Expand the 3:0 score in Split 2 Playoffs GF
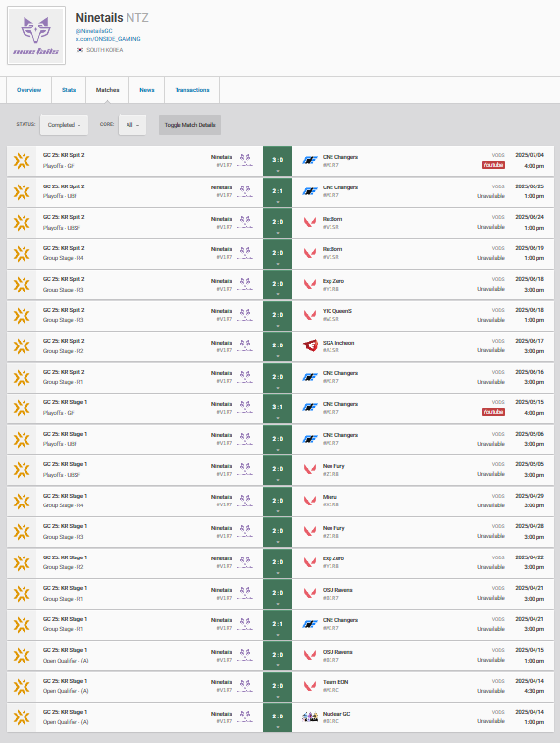Viewport: 560px width, 743px height. [278, 161]
